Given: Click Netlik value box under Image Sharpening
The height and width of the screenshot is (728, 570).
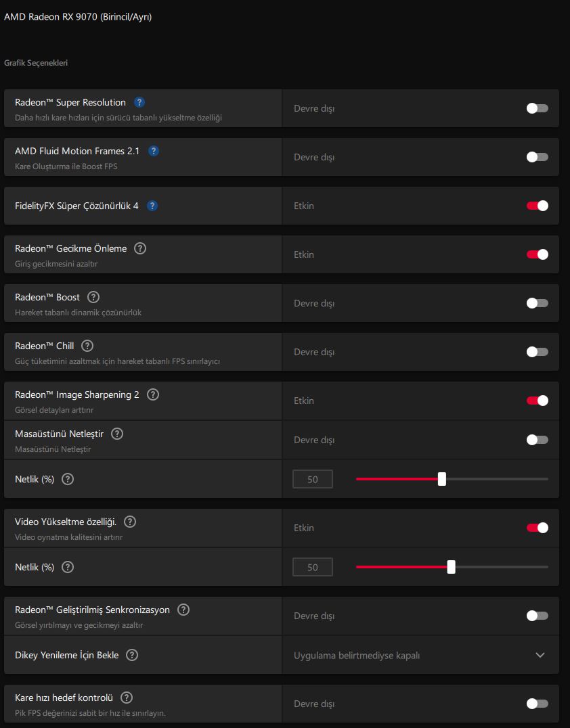Looking at the screenshot, I should [x=313, y=479].
